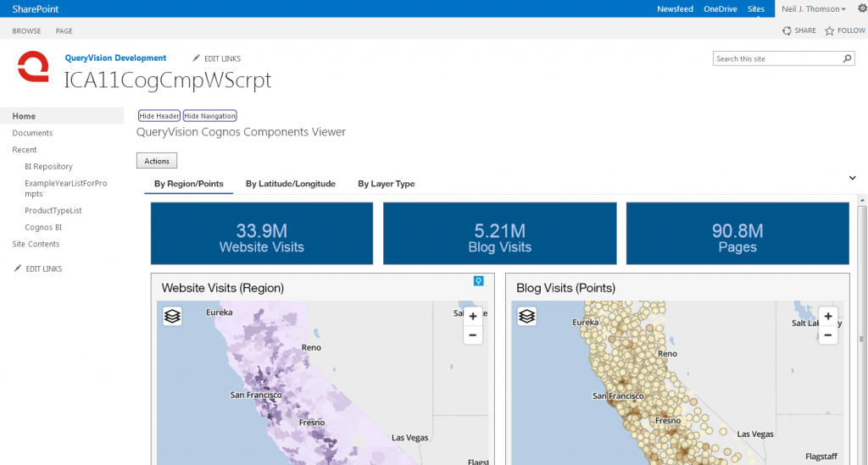The width and height of the screenshot is (868, 465).
Task: Click Flagstaff label on Blog Visits map
Action: coord(821,457)
